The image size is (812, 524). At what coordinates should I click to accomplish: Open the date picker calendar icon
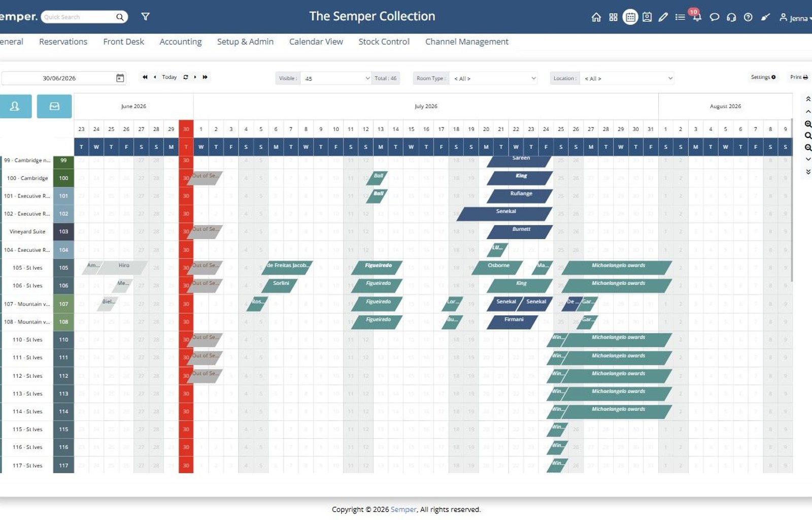tap(120, 78)
